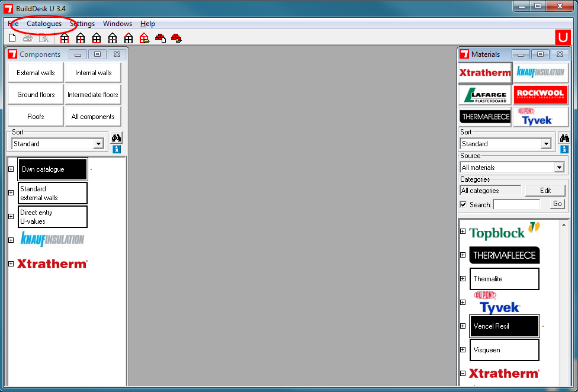This screenshot has width=578, height=392.
Task: Click Xtratherm logo button atop Materials panel
Action: coord(485,73)
